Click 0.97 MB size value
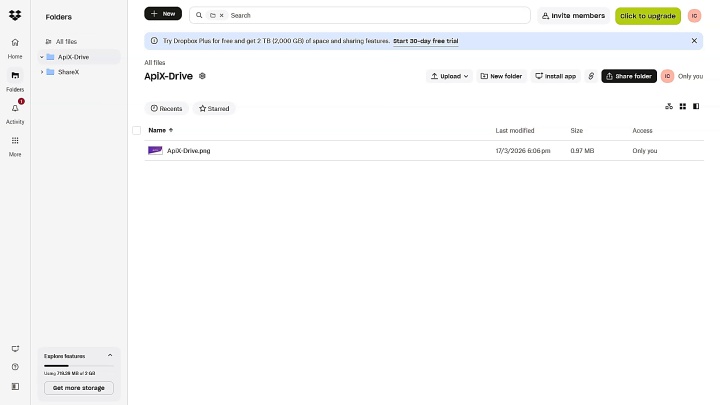Viewport: 720px width, 405px height. tap(582, 151)
